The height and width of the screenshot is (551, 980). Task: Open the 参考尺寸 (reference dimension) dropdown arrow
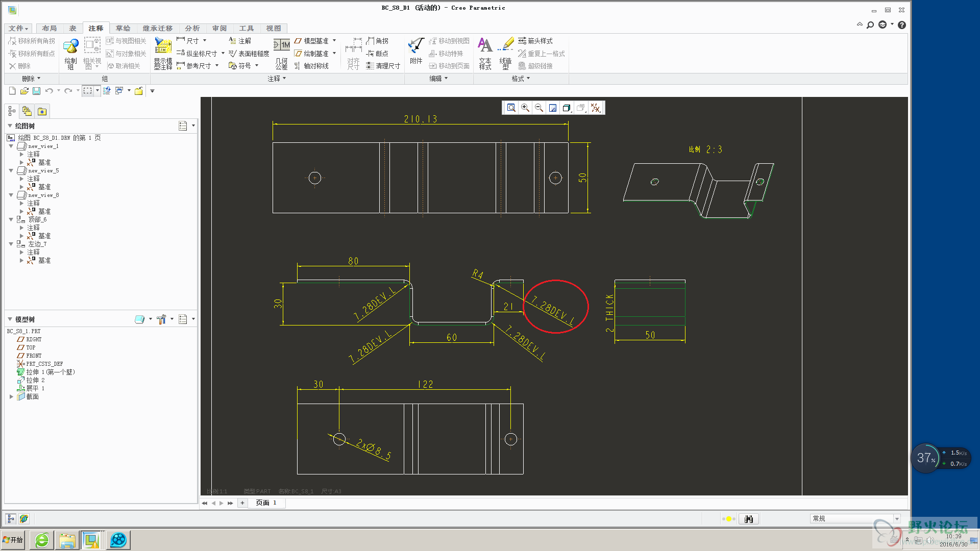pos(217,65)
